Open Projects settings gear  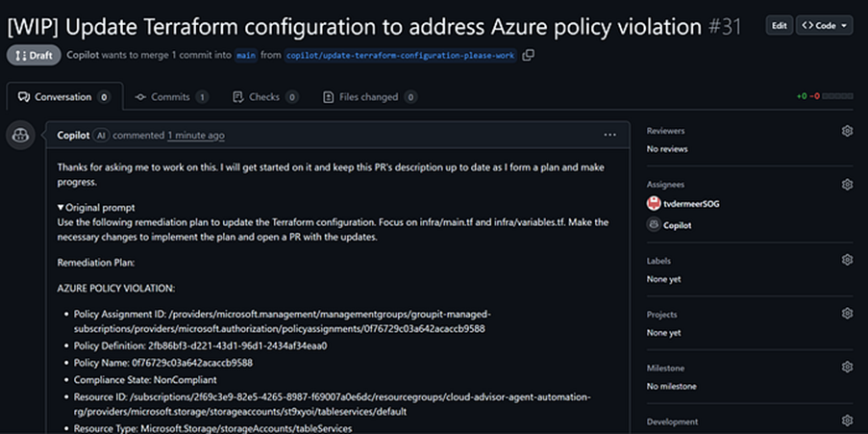(847, 314)
